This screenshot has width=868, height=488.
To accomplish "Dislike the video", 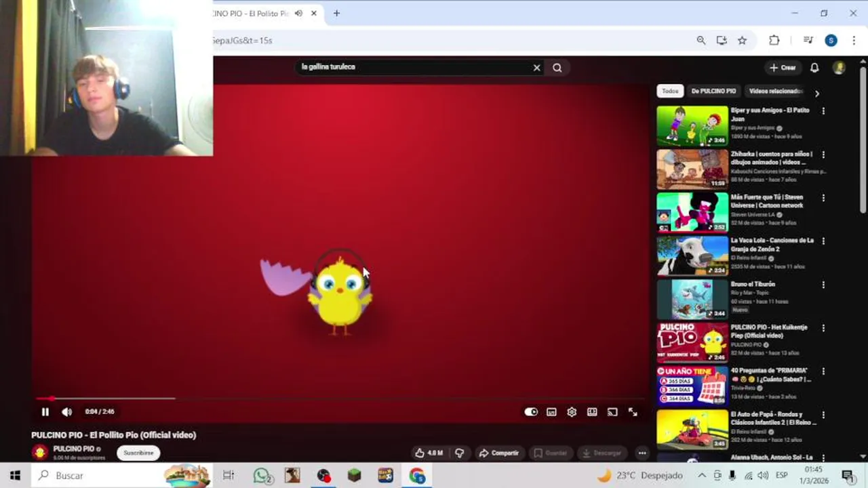I will pos(460,453).
